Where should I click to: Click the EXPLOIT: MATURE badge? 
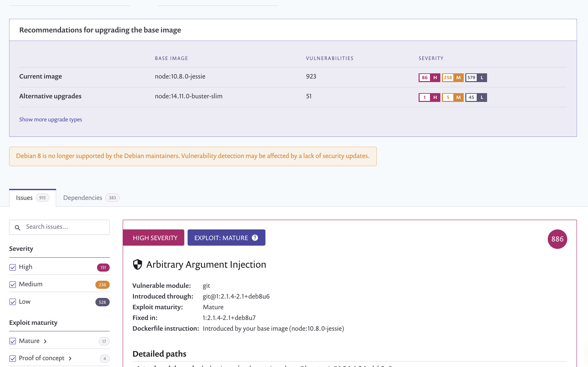227,238
